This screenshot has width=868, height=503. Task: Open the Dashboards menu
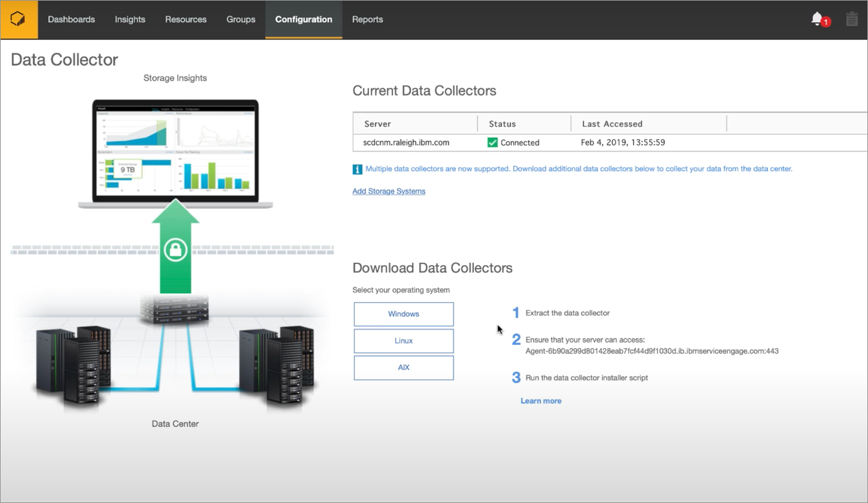71,19
